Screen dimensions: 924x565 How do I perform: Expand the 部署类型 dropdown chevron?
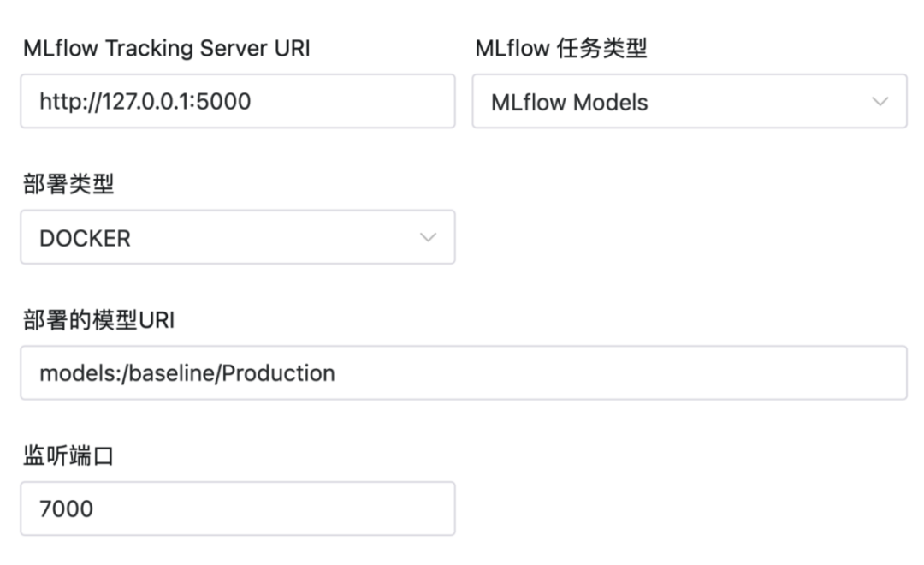tap(428, 237)
